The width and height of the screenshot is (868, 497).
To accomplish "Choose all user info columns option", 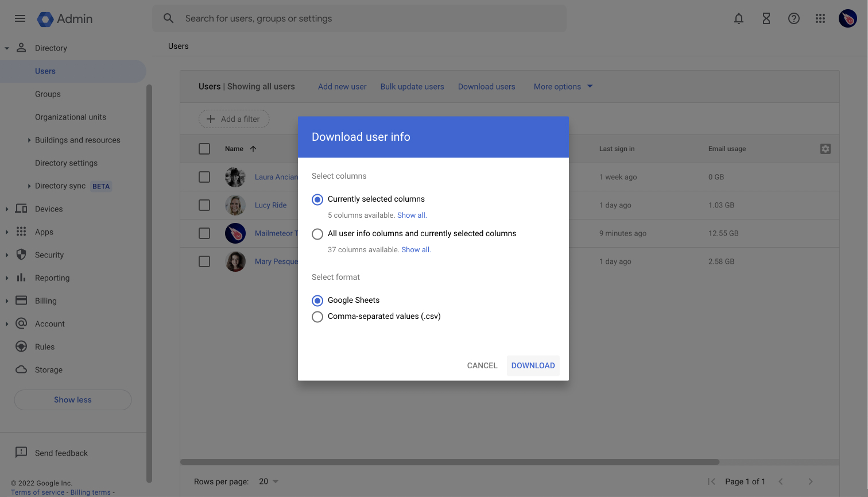I will (x=317, y=234).
